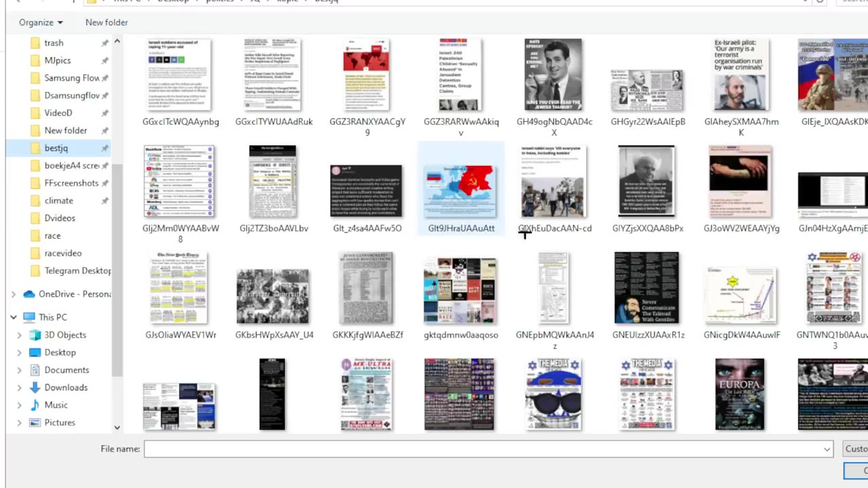868x488 pixels.
Task: Click the Samsung Flow folder icon
Action: click(35, 78)
